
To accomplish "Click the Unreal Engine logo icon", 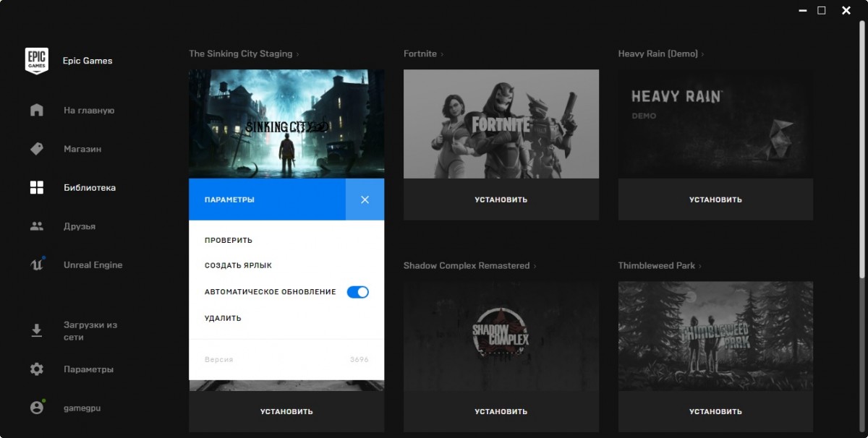I will click(37, 265).
